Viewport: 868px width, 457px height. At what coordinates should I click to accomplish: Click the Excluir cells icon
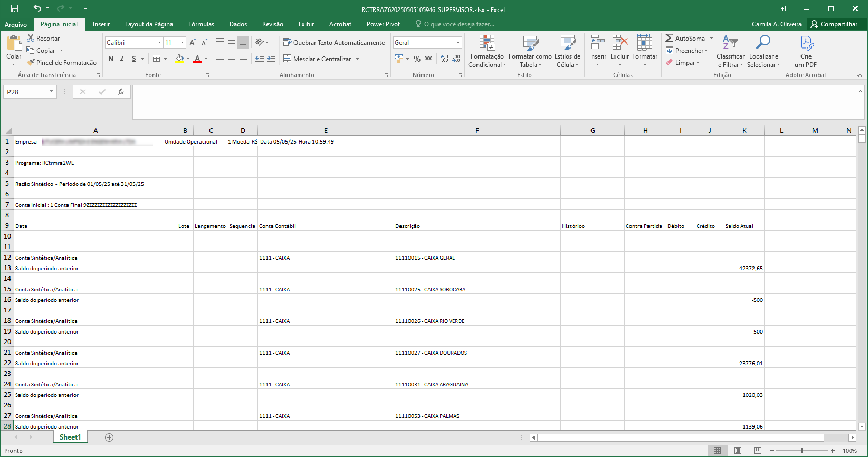pyautogui.click(x=620, y=43)
